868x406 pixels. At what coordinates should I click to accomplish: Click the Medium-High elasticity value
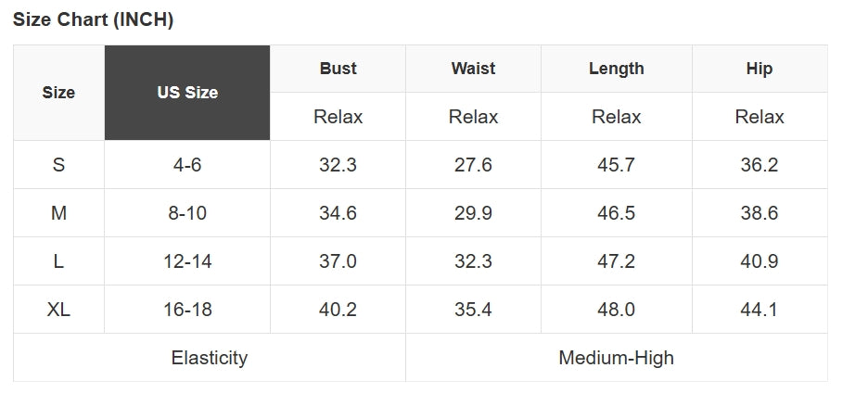coord(616,358)
